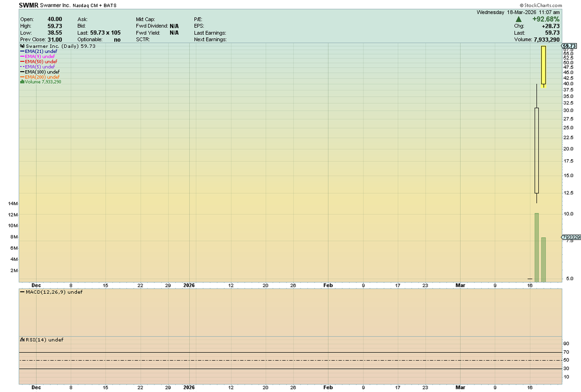Toggle the EMA(200) overlay visibility
Image resolution: width=581 pixels, height=392 pixels.
(x=22, y=77)
